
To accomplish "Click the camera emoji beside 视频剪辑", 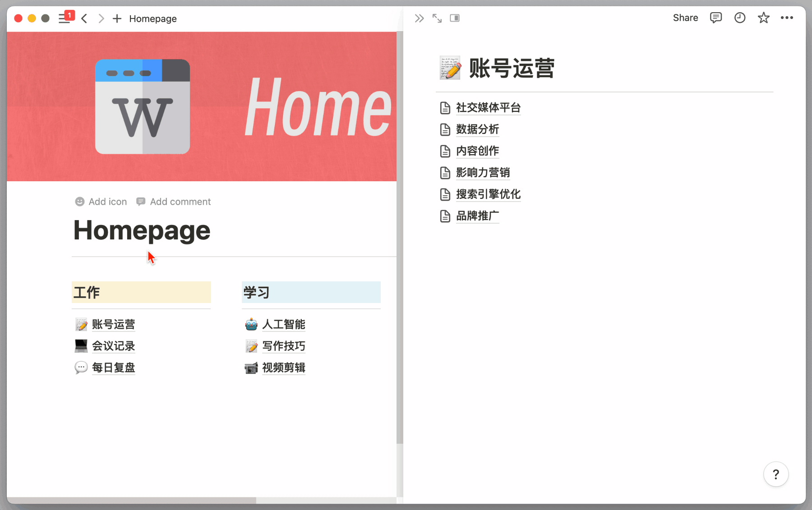I will tap(251, 368).
